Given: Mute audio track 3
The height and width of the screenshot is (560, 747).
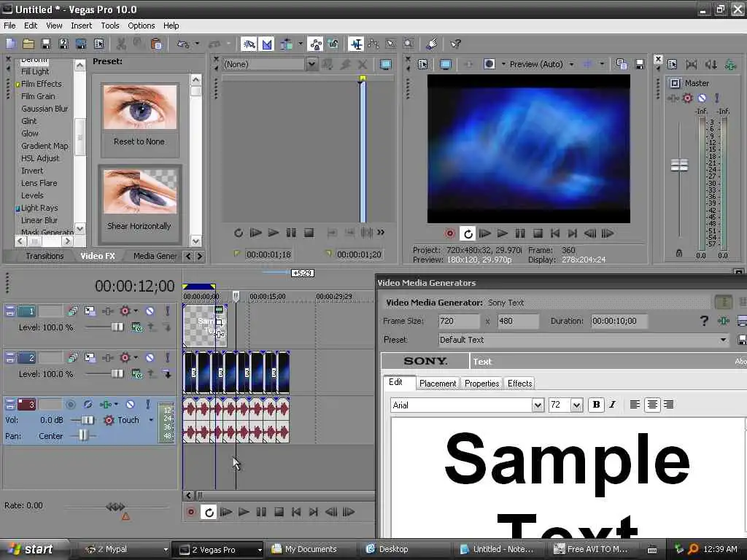Looking at the screenshot, I should coord(130,404).
